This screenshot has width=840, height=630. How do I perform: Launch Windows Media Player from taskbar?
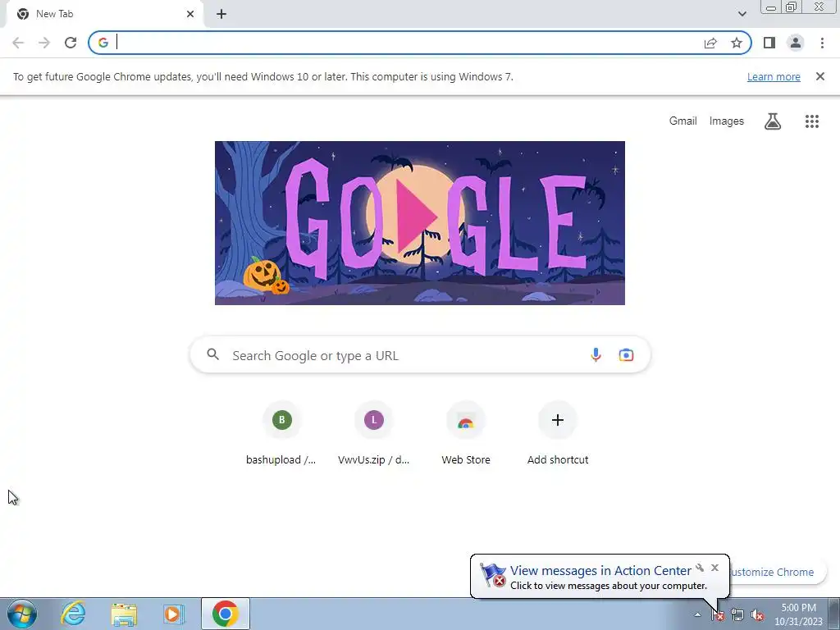point(174,614)
